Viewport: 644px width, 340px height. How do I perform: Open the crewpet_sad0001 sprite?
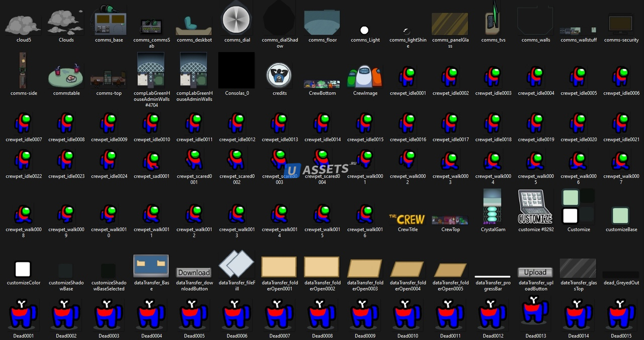click(x=151, y=160)
